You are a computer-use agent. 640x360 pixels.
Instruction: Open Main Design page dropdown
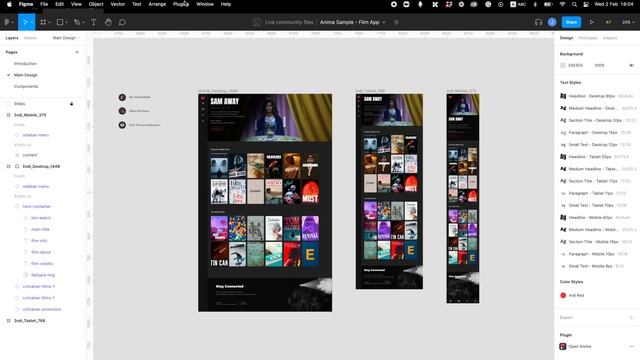(66, 38)
